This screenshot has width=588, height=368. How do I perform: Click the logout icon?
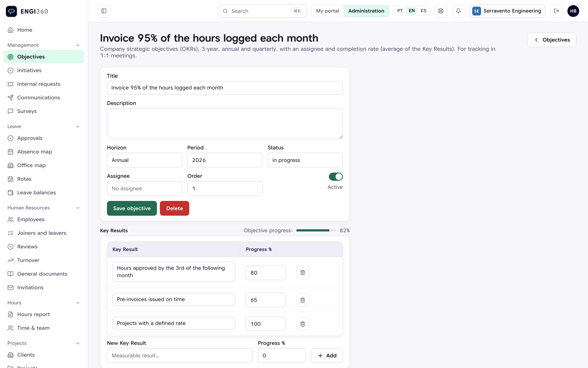pos(556,11)
